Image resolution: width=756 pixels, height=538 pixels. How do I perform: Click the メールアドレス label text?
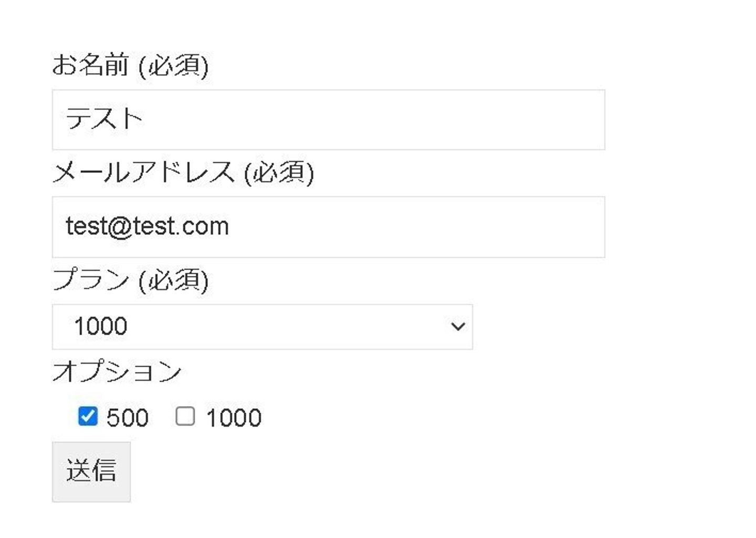point(144,172)
